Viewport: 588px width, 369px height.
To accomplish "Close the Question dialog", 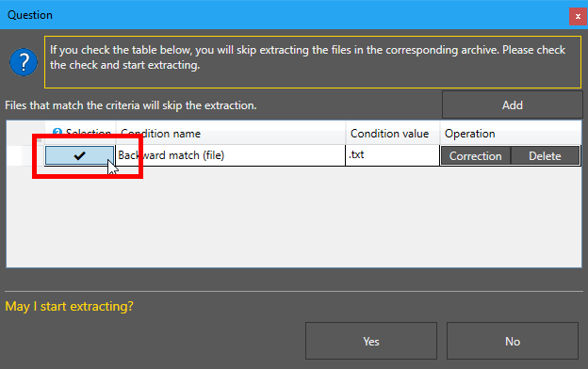I will tap(578, 17).
